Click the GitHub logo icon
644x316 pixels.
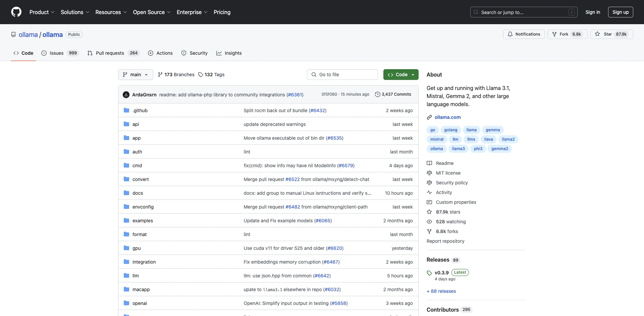16,12
